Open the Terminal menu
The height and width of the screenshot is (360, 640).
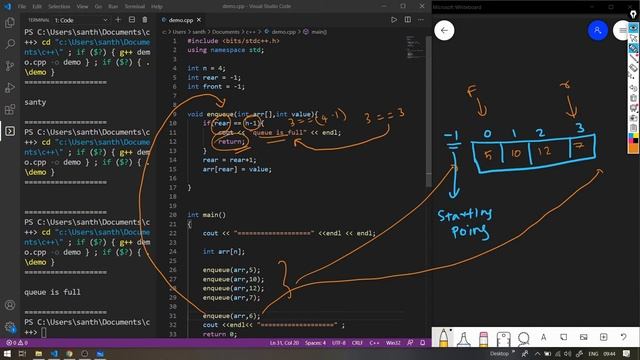click(x=135, y=7)
